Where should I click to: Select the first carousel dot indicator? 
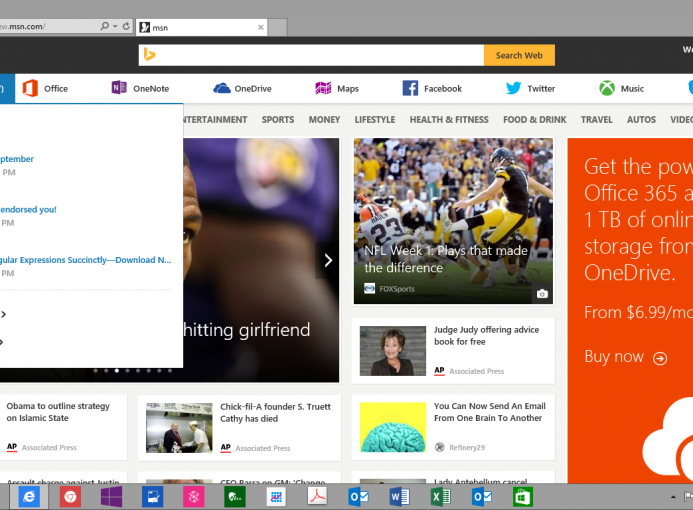pyautogui.click(x=95, y=371)
